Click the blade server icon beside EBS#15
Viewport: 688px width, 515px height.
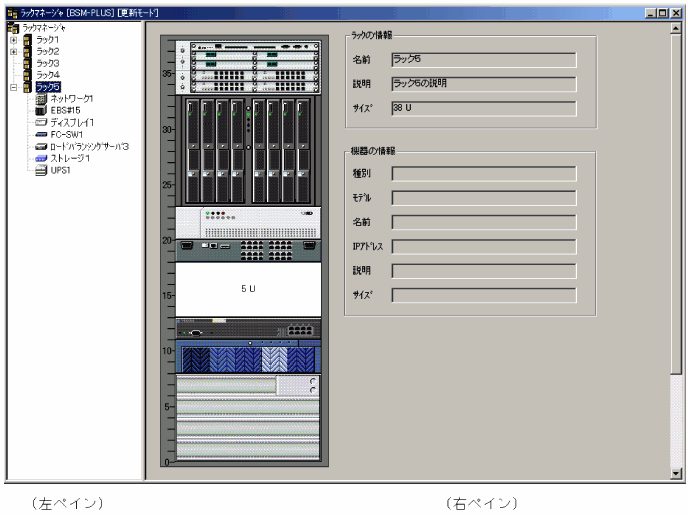tap(40, 110)
